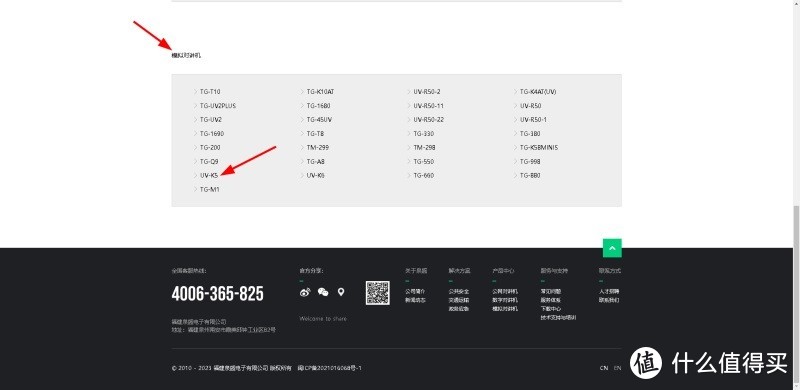Image resolution: width=800 pixels, height=390 pixels.
Task: Open the TG-880 model link
Action: tap(531, 175)
